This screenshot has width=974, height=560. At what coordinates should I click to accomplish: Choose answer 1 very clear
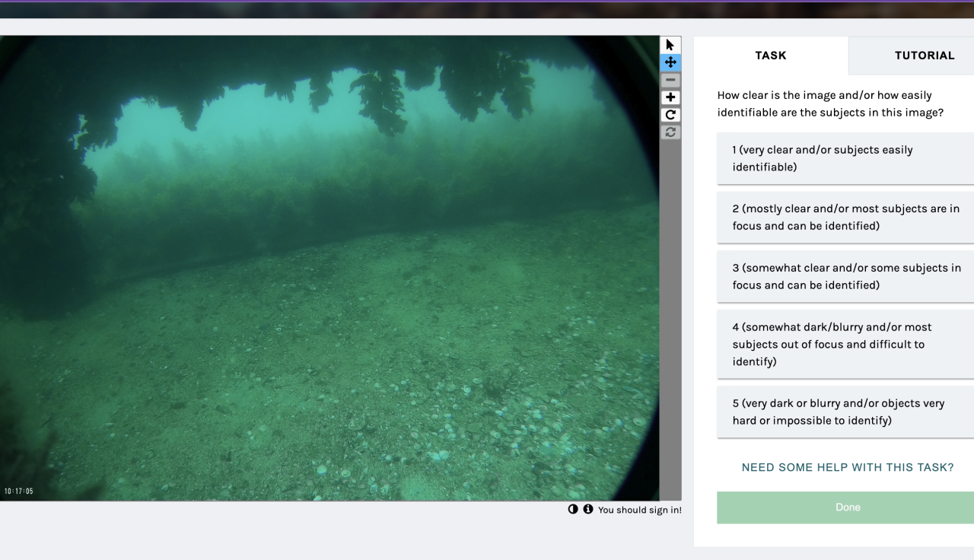(x=845, y=158)
